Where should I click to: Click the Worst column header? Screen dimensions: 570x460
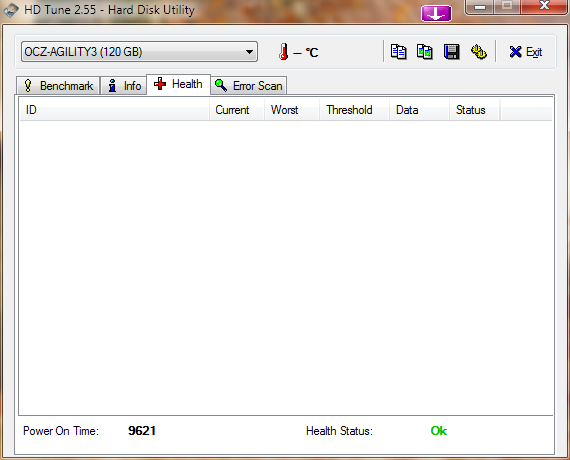click(292, 110)
